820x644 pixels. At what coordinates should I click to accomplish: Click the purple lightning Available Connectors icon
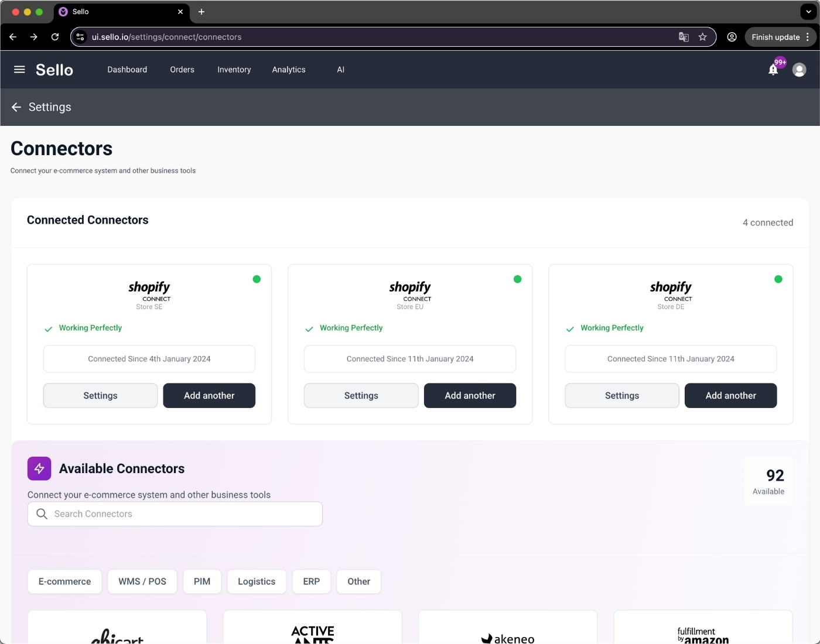tap(39, 468)
